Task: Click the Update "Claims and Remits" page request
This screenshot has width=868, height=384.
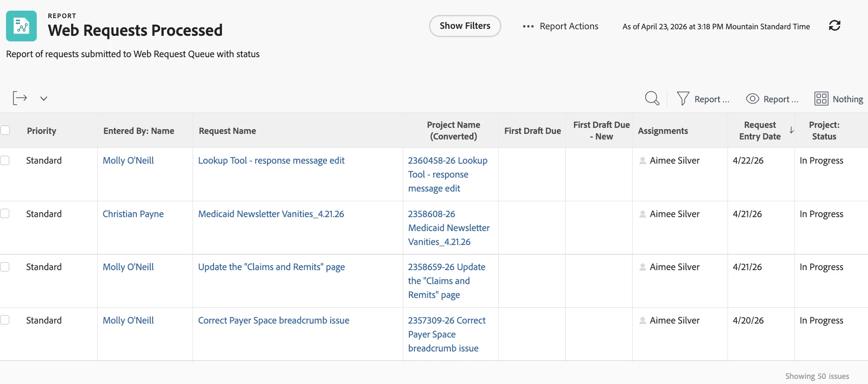Action: click(271, 267)
